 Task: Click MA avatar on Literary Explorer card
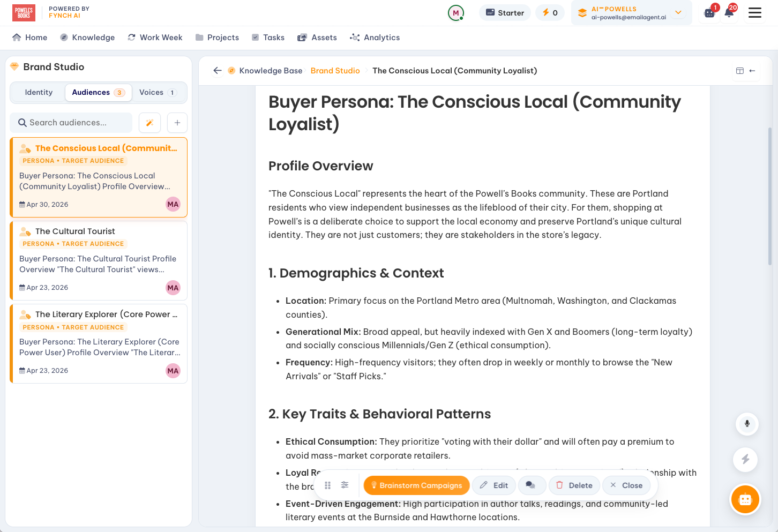pyautogui.click(x=173, y=371)
